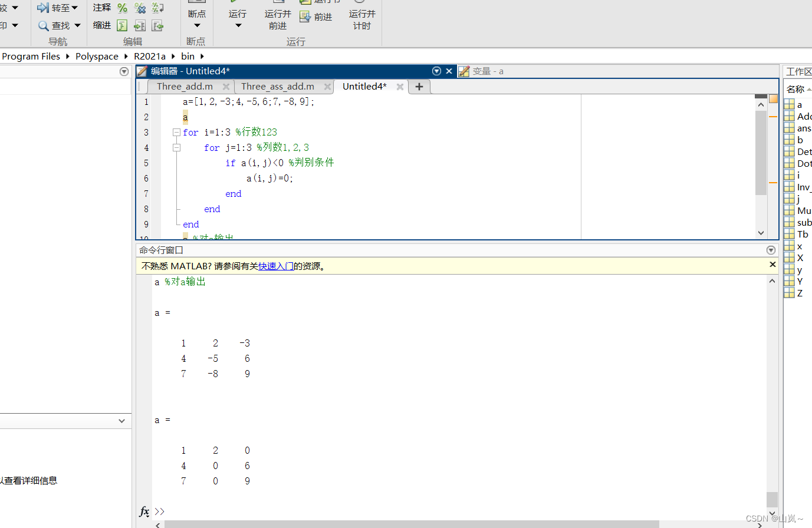Click command window scroll up arrow

772,281
